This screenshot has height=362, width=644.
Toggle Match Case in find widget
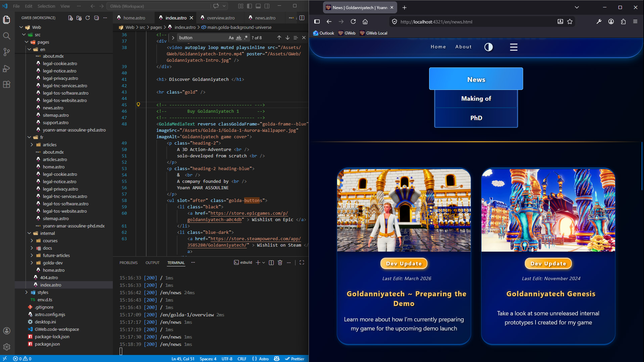[x=231, y=38]
